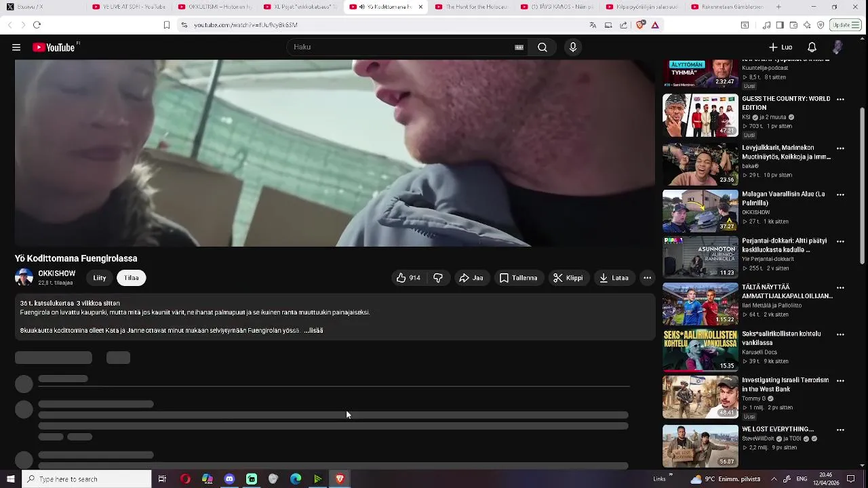Open the translate page icon
The height and width of the screenshot is (488, 868).
click(593, 25)
